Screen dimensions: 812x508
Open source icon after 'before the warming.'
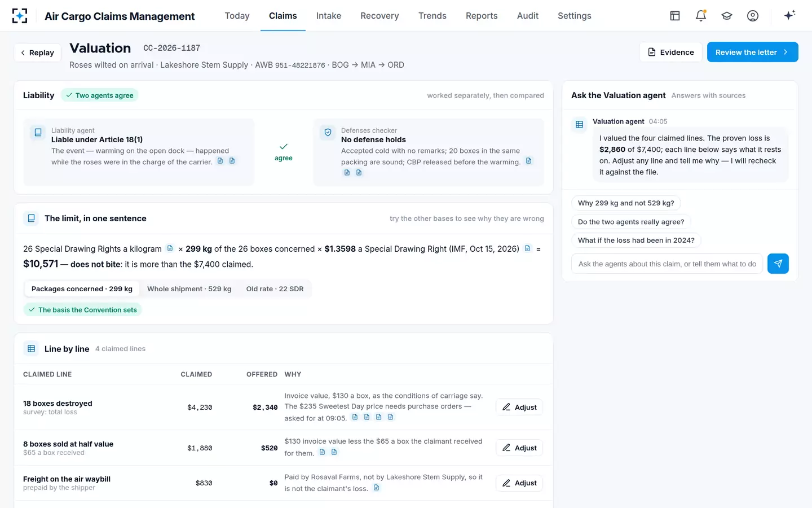coord(529,161)
